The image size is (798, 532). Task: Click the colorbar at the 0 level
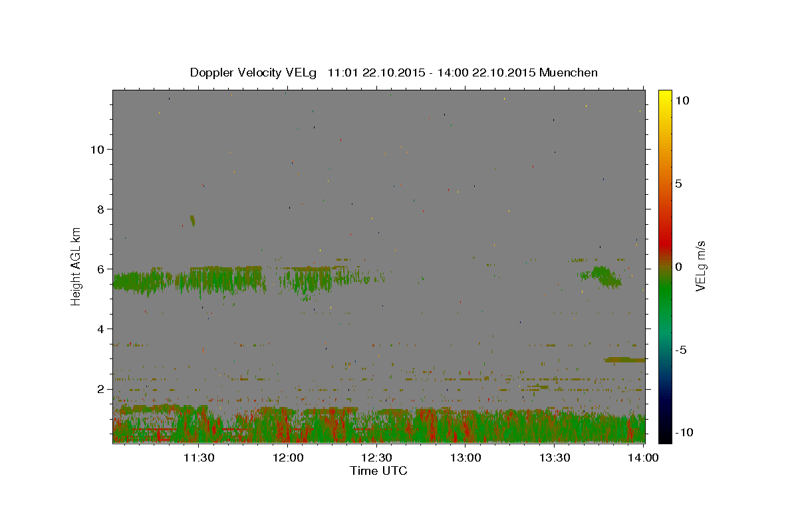coord(664,267)
